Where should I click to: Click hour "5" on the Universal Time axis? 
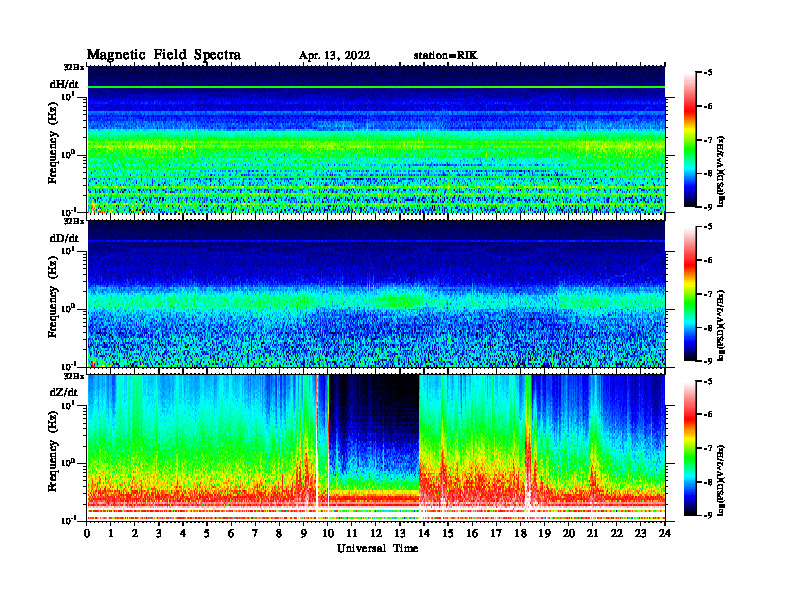click(x=207, y=534)
